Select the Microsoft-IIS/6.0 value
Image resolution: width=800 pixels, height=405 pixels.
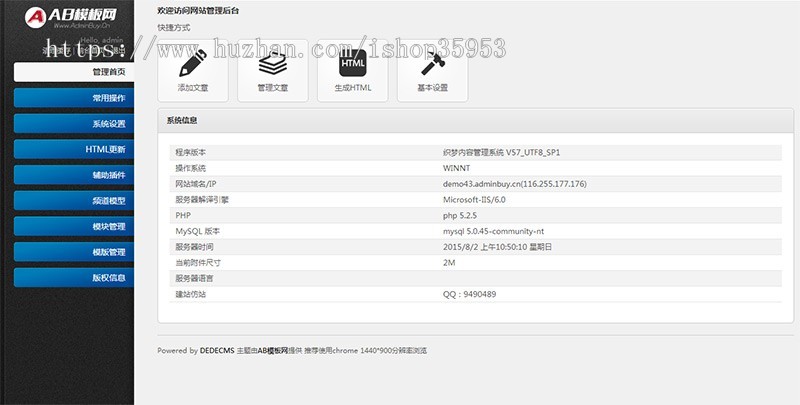(474, 200)
